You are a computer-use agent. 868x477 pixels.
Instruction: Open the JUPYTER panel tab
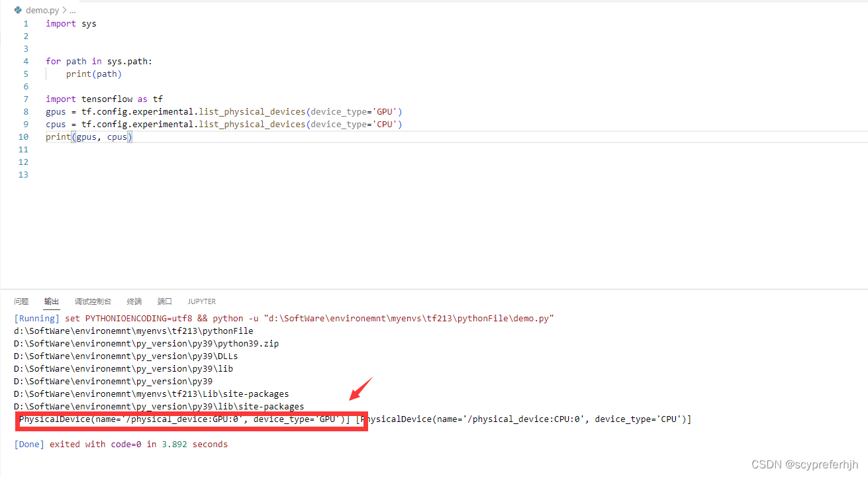pos(201,301)
